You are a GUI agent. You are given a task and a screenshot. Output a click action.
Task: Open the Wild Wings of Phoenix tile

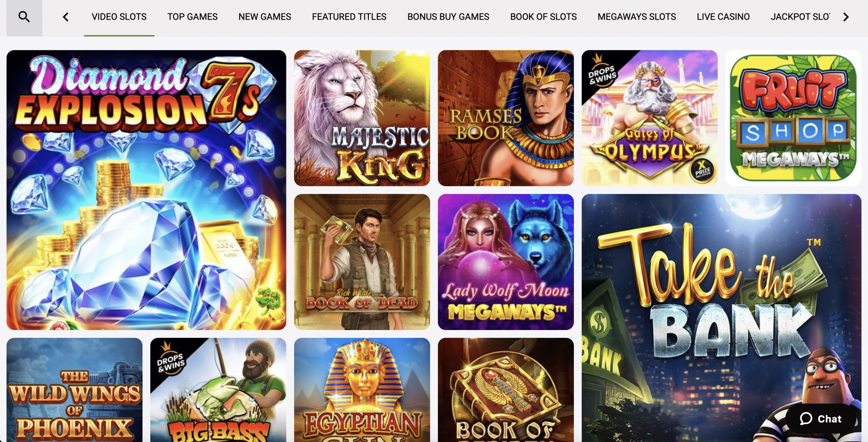74,390
